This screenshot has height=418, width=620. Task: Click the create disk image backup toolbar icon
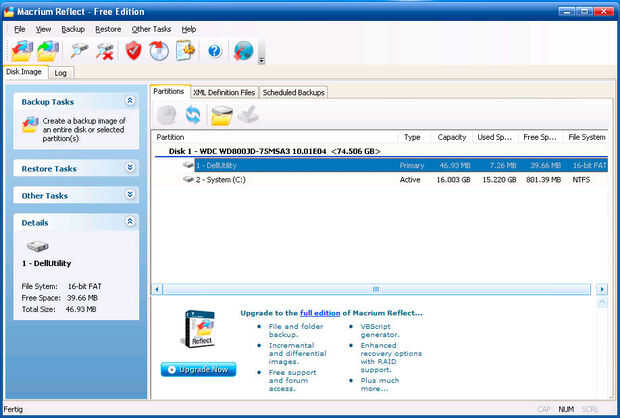pos(22,51)
